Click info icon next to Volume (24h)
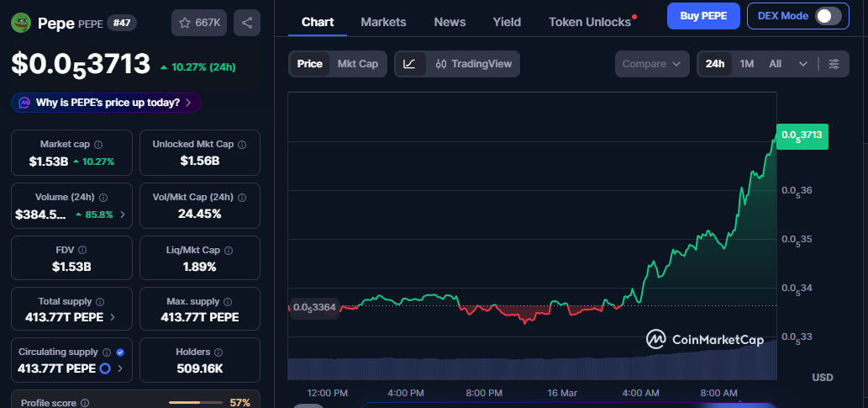Image resolution: width=868 pixels, height=408 pixels. pos(103,198)
